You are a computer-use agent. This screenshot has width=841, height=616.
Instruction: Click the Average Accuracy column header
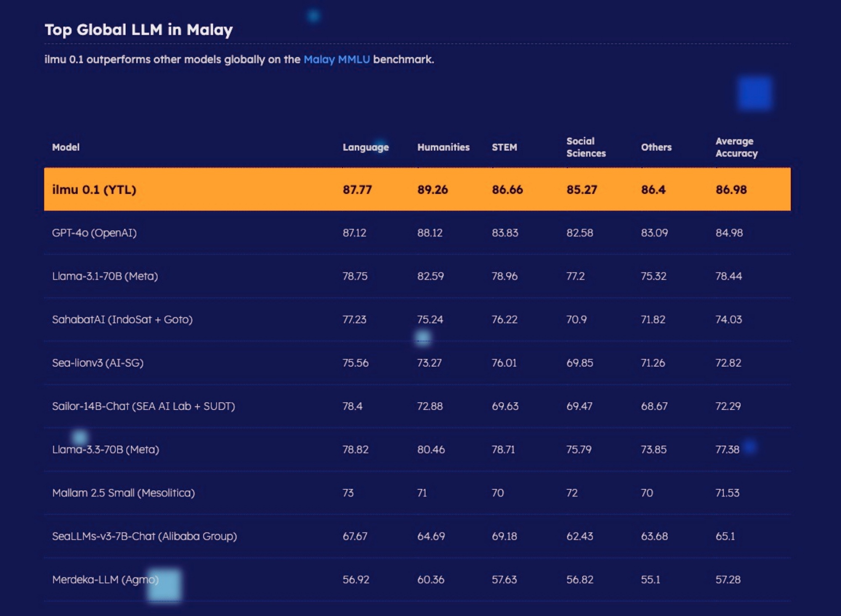pos(736,147)
